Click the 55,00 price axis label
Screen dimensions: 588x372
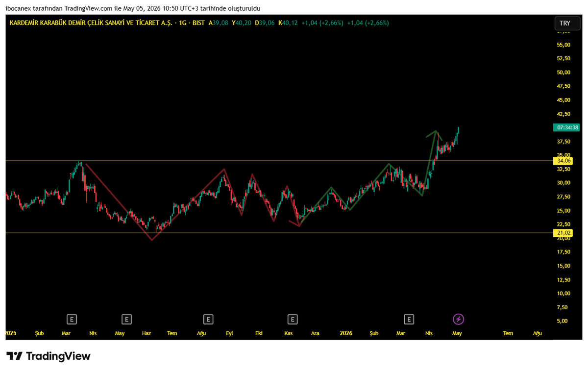pyautogui.click(x=563, y=45)
